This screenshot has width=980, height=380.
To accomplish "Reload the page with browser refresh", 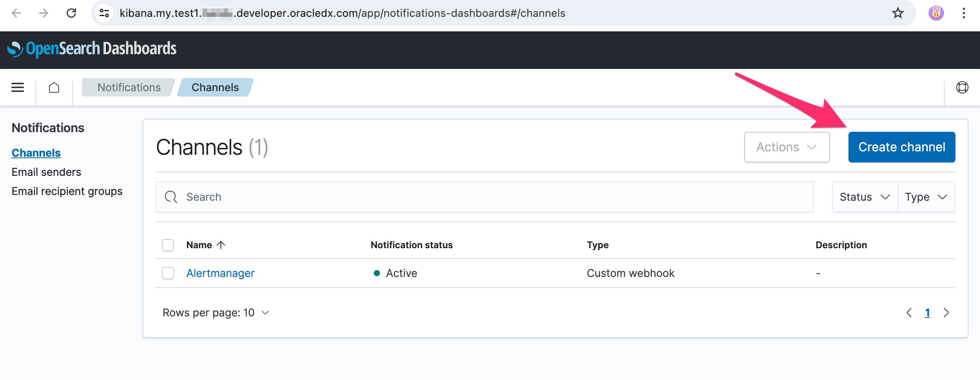I will (71, 13).
